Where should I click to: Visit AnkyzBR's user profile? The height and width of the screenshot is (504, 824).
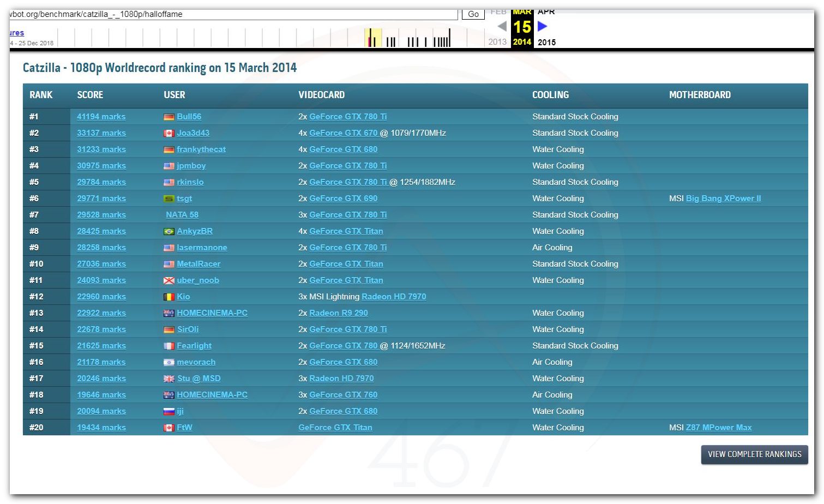coord(195,231)
